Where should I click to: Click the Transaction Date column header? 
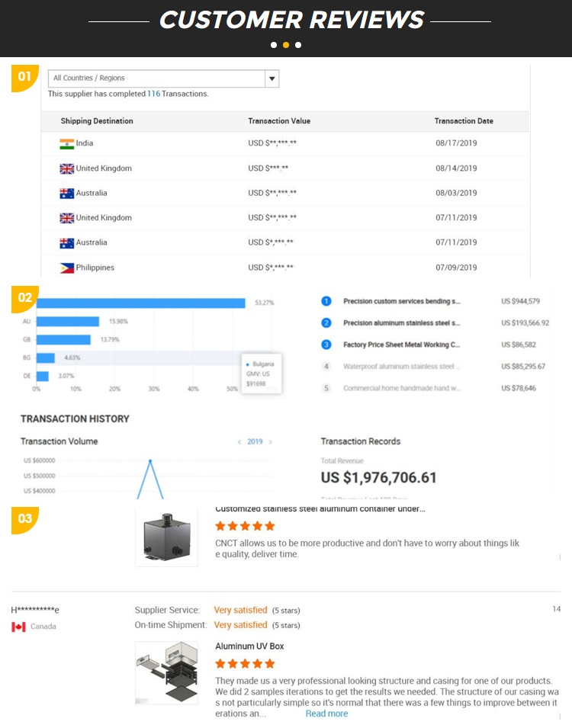tap(464, 121)
